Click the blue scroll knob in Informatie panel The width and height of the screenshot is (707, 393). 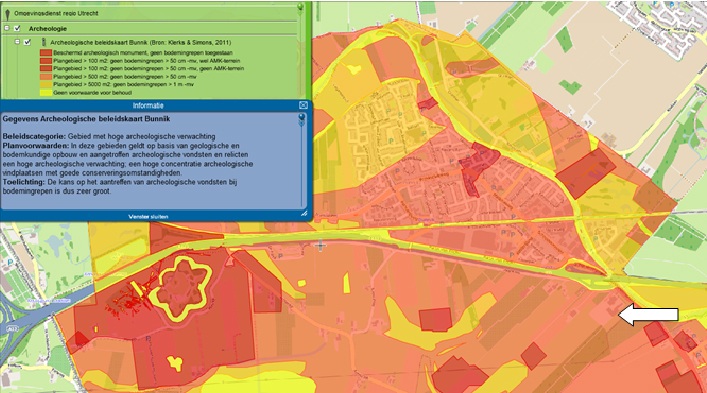coord(302,117)
